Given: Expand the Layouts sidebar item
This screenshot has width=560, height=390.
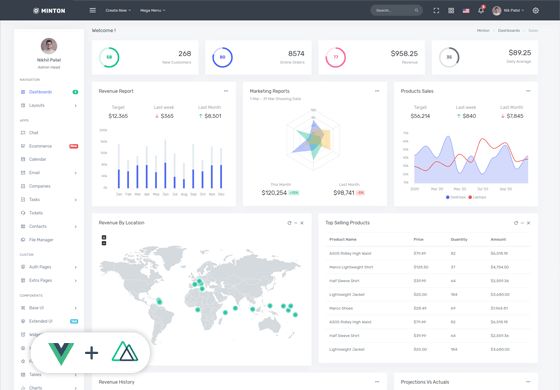Looking at the screenshot, I should 49,105.
